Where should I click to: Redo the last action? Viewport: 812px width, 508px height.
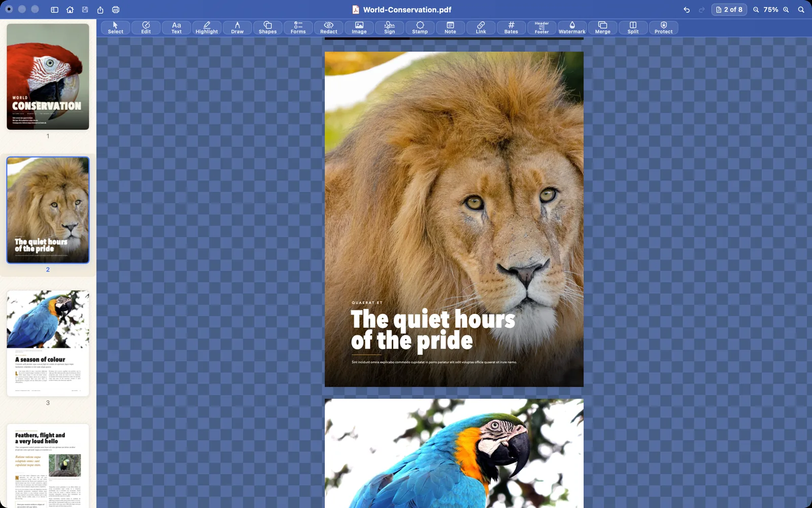click(x=702, y=10)
